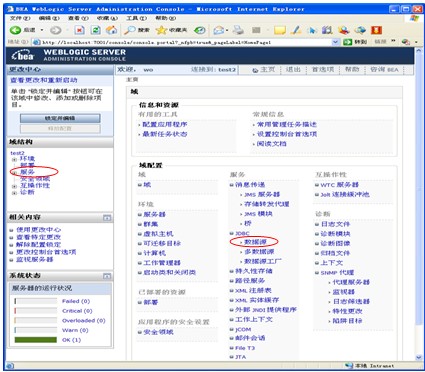Open the dropdown arrow beside the Back button
The image size is (425, 372).
pos(42,30)
